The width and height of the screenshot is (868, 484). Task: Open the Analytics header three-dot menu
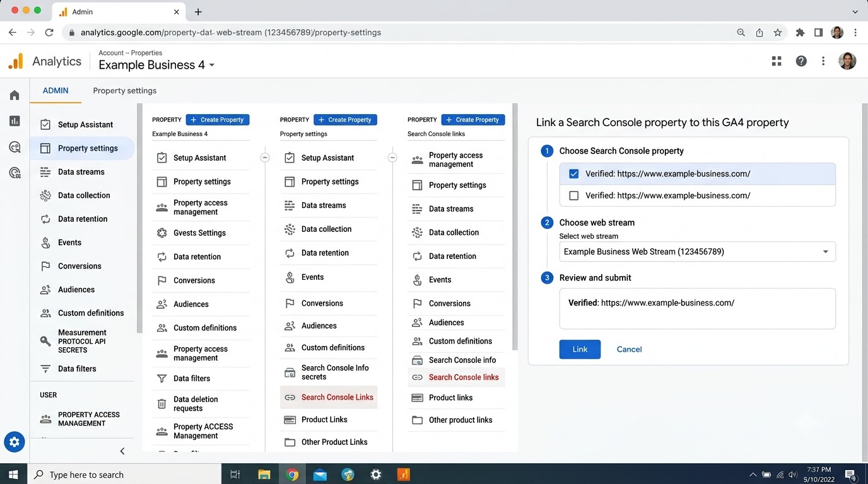click(x=823, y=61)
